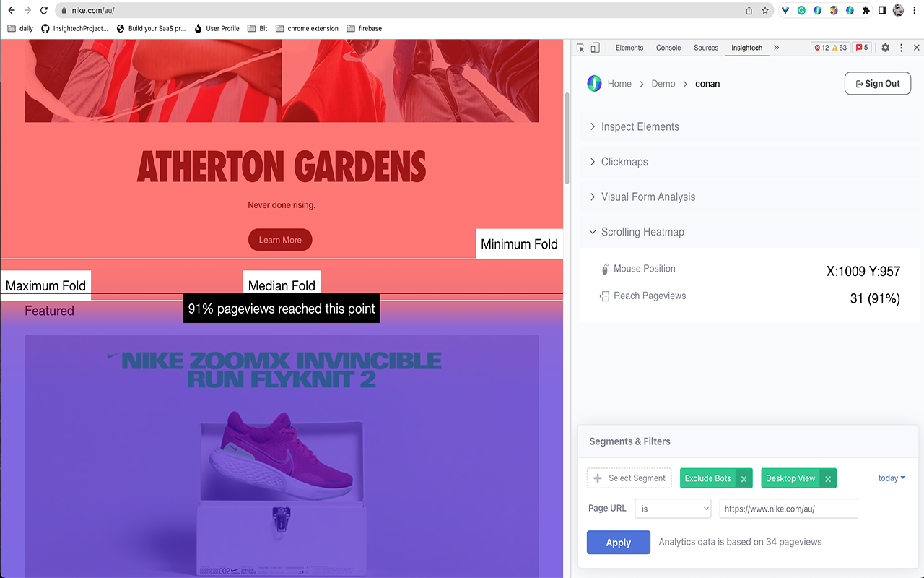Click the Featured heading

click(x=49, y=311)
